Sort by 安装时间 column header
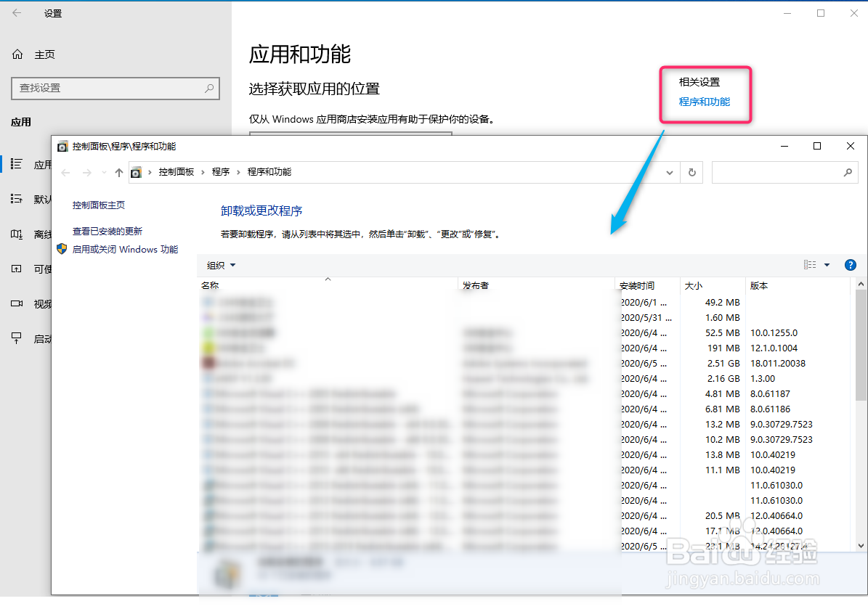The height and width of the screenshot is (609, 868). tap(647, 285)
